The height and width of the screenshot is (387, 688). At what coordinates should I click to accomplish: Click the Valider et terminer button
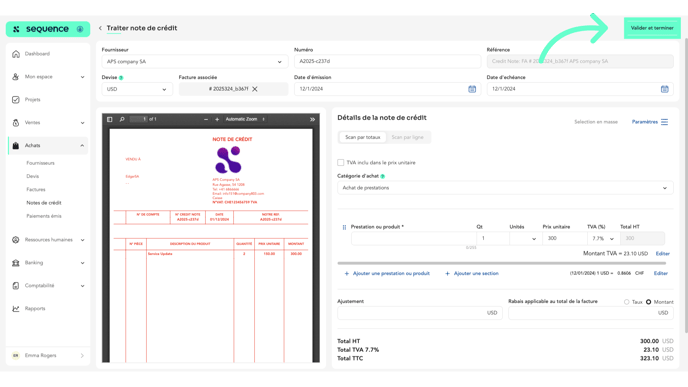tap(652, 28)
